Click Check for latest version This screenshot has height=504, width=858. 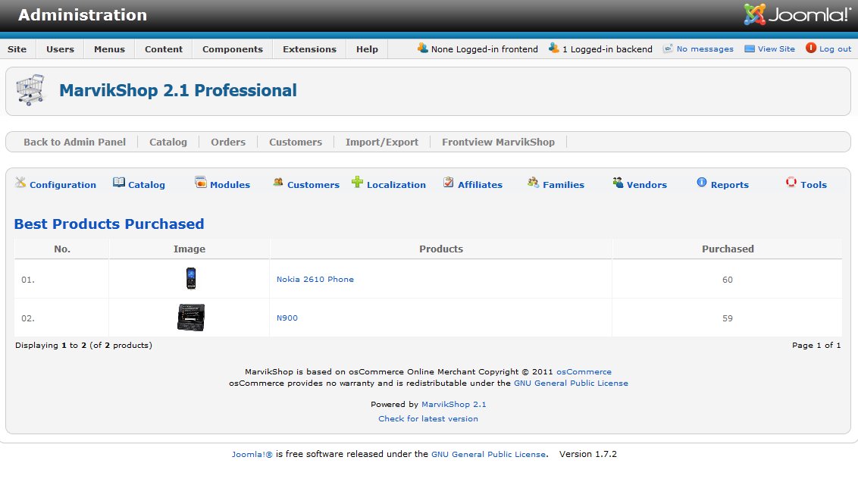coord(428,418)
